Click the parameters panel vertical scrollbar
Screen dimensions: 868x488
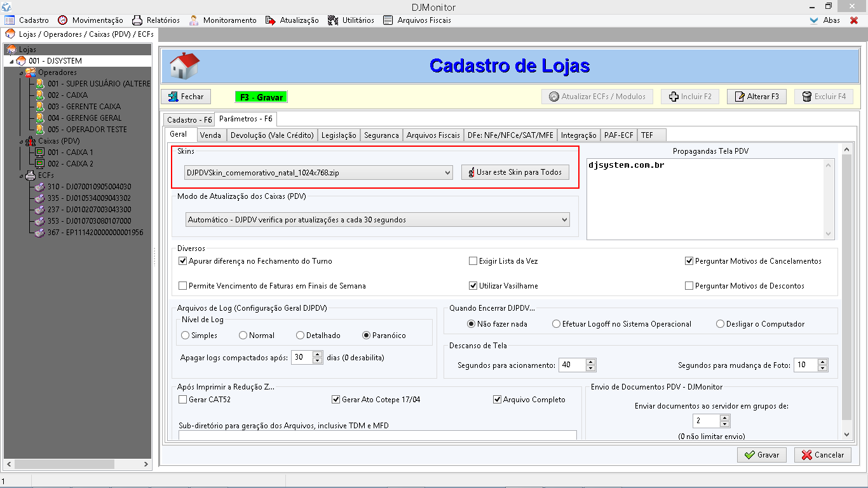(846, 286)
